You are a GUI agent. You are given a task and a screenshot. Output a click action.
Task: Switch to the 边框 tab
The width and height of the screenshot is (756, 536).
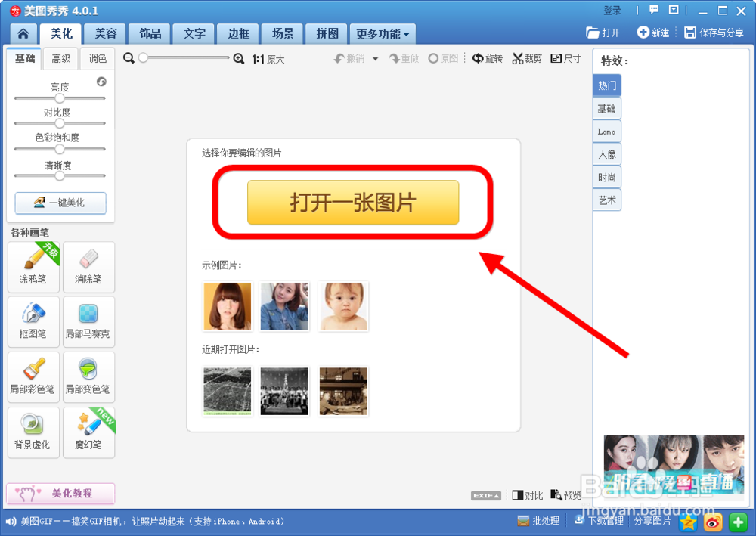(239, 34)
